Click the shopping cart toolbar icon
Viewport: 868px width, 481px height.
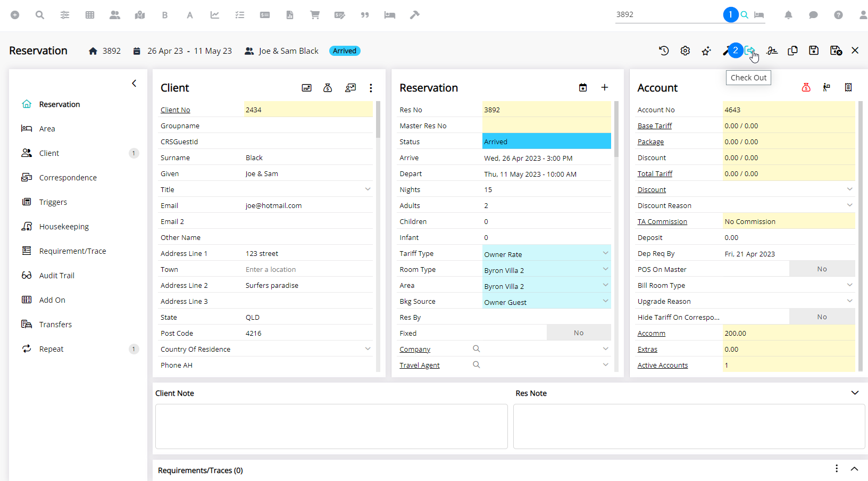pyautogui.click(x=315, y=15)
